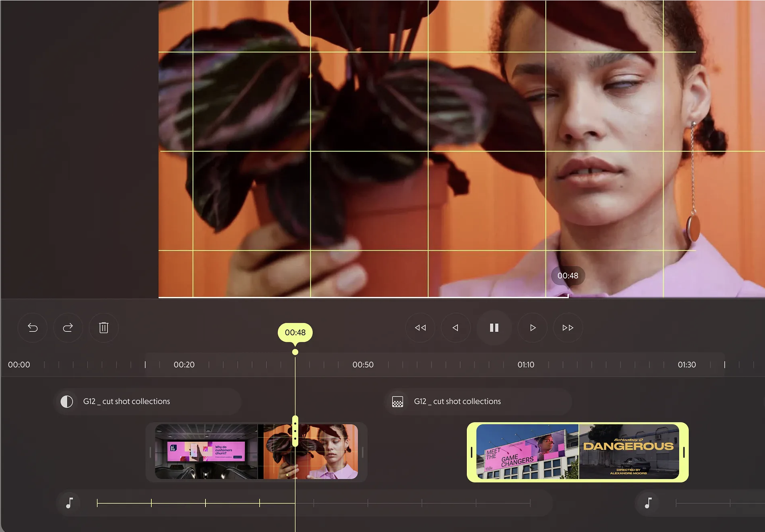Rewind with the double-left arrow button
The width and height of the screenshot is (765, 532).
point(420,328)
